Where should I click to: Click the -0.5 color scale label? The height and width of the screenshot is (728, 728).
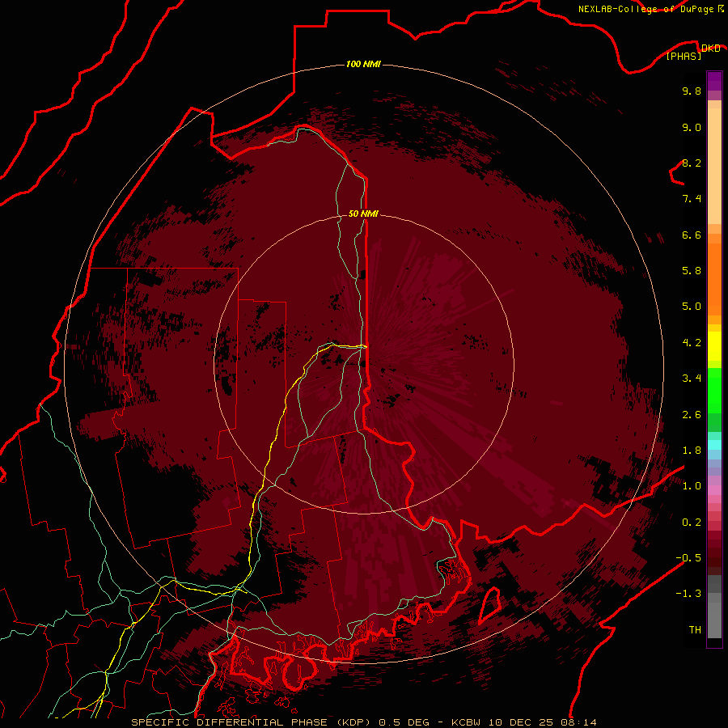click(x=688, y=558)
